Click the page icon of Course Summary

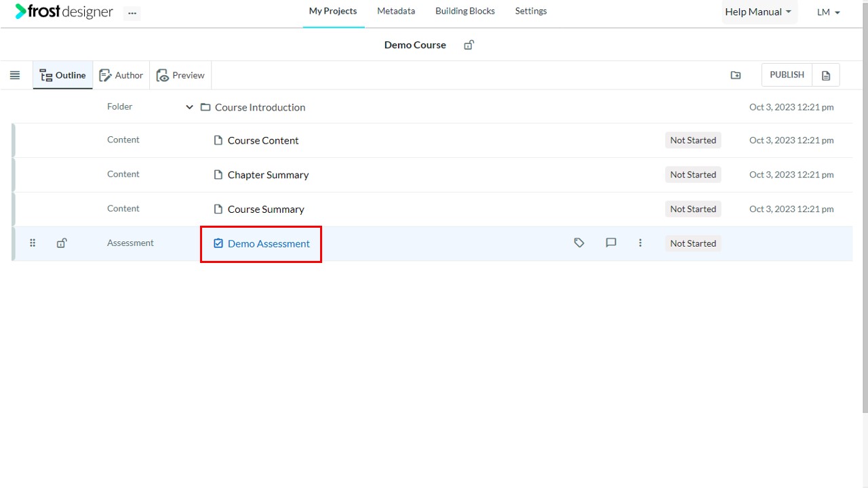point(218,209)
